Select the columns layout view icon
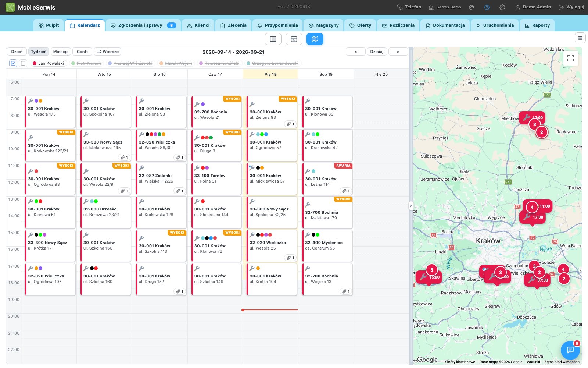Screen dimensions: 588x368 [x=273, y=39]
